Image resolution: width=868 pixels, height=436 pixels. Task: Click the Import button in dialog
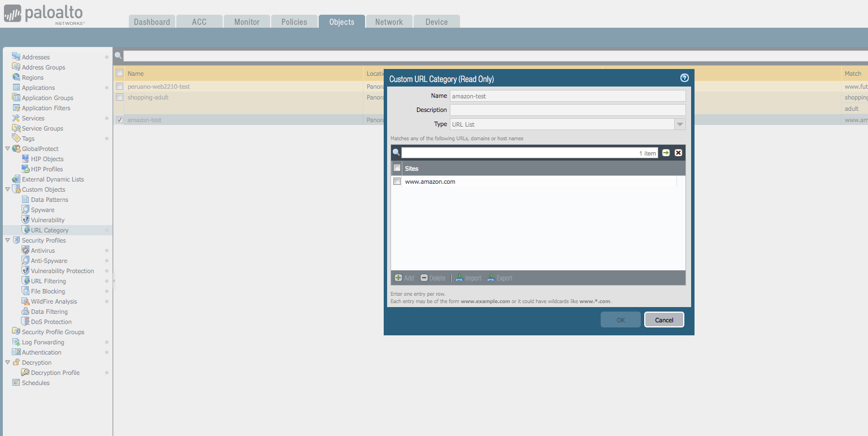(x=468, y=278)
